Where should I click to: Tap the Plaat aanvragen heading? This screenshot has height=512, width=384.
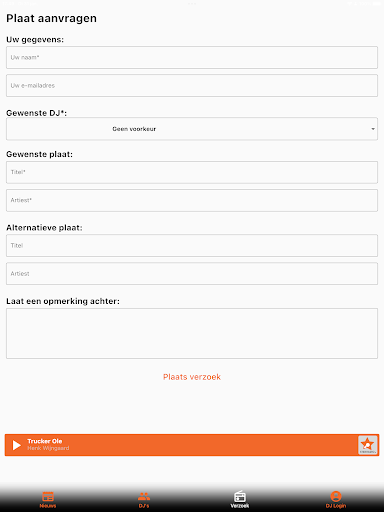pyautogui.click(x=52, y=18)
